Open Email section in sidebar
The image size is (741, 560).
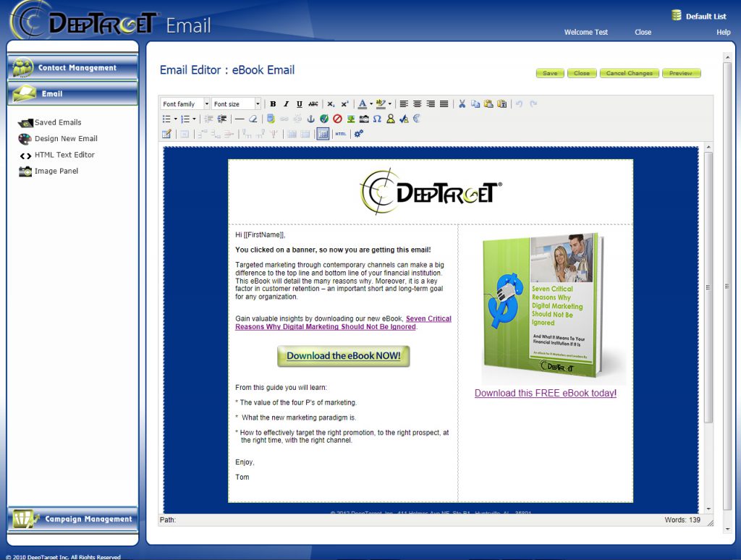click(x=73, y=93)
